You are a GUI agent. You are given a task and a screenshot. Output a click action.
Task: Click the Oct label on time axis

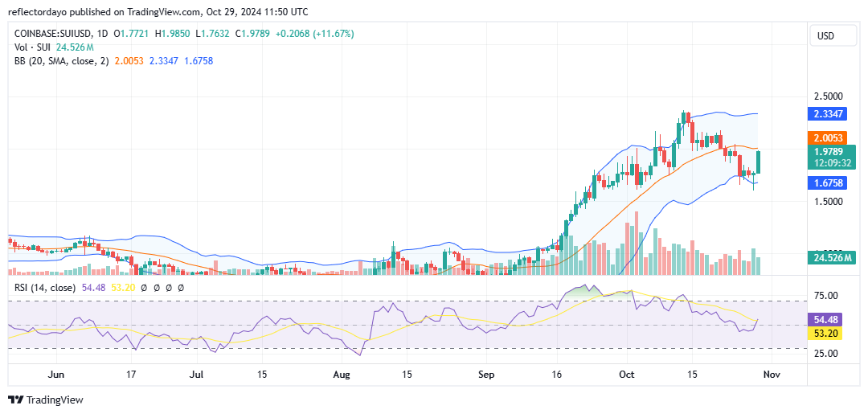coord(627,375)
